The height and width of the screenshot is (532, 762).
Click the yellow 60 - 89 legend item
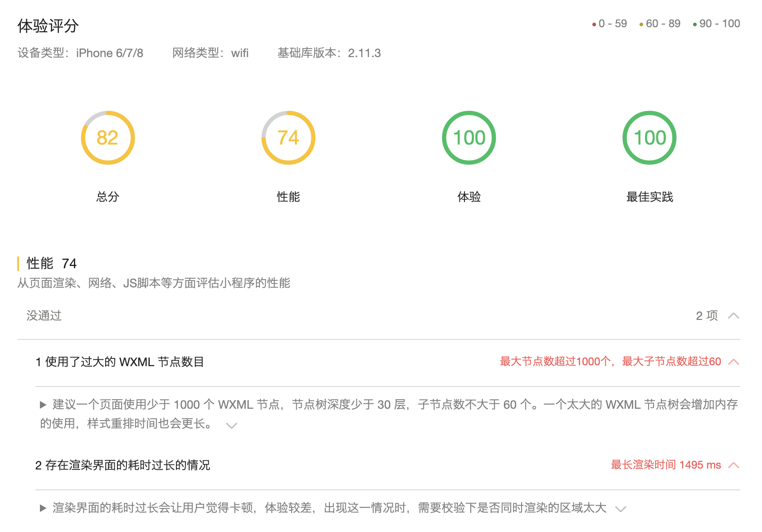[x=660, y=24]
